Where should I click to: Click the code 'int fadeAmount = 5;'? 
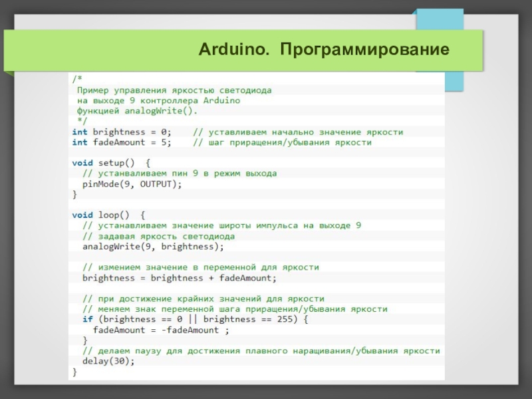pos(122,142)
